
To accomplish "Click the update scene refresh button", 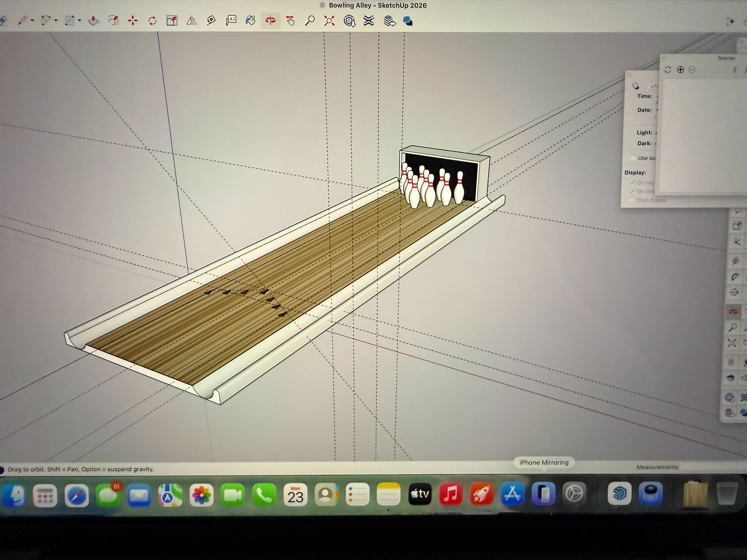I will pos(667,70).
